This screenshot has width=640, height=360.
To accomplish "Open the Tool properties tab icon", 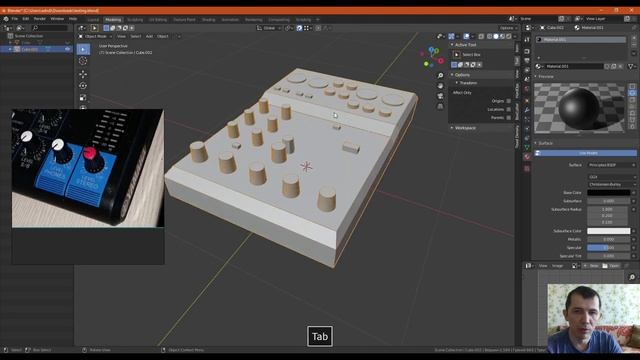I will [x=527, y=40].
